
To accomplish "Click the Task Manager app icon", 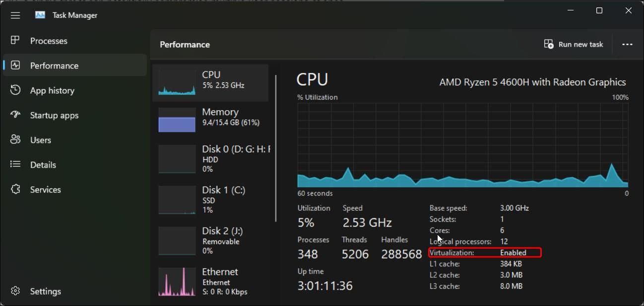I will (x=40, y=15).
